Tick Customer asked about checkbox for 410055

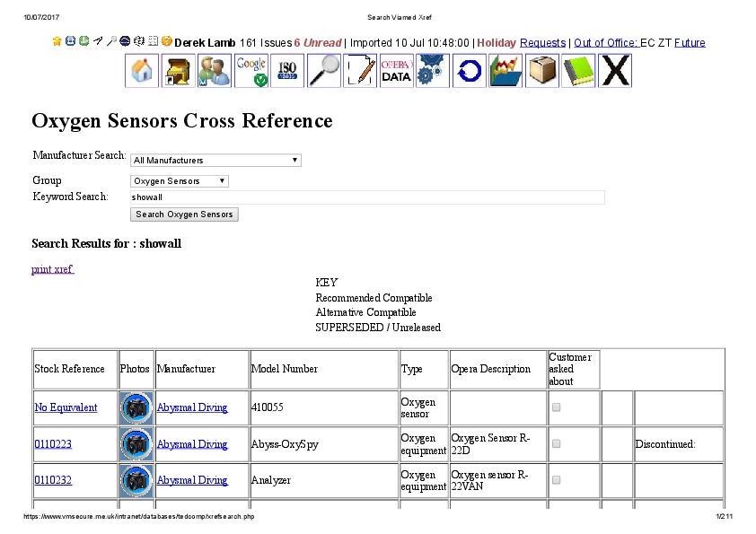557,407
